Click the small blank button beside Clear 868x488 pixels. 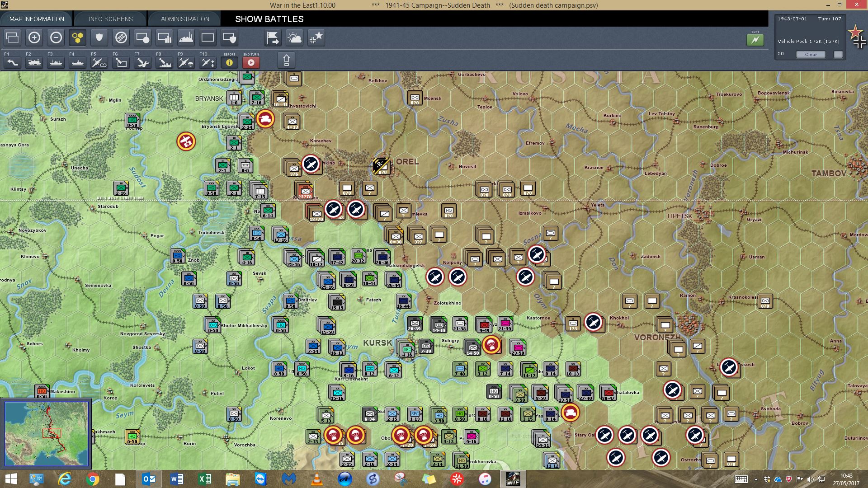(838, 54)
